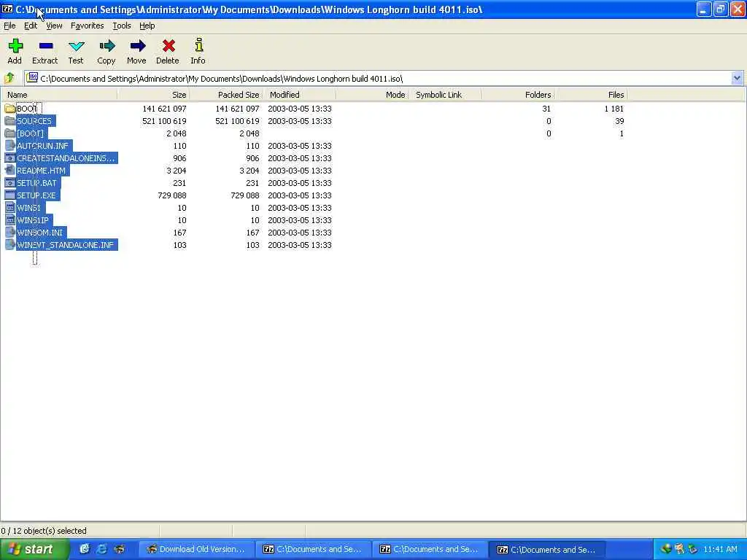Open the Info toolbar icon
The height and width of the screenshot is (560, 747).
[x=198, y=45]
